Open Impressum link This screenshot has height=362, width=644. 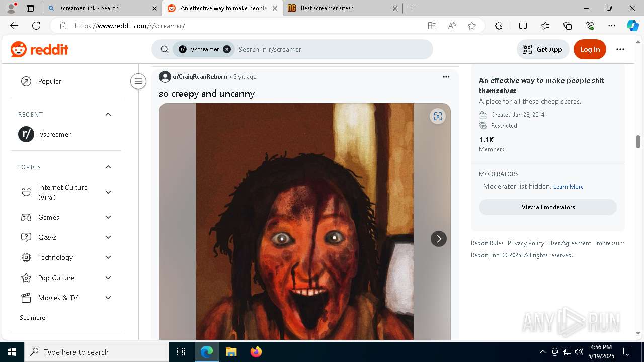[x=610, y=243]
